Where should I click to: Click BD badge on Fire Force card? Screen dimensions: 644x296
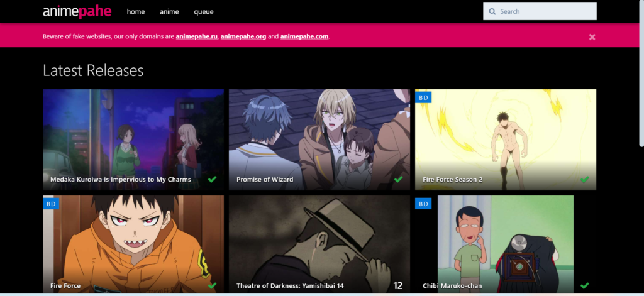coord(51,203)
